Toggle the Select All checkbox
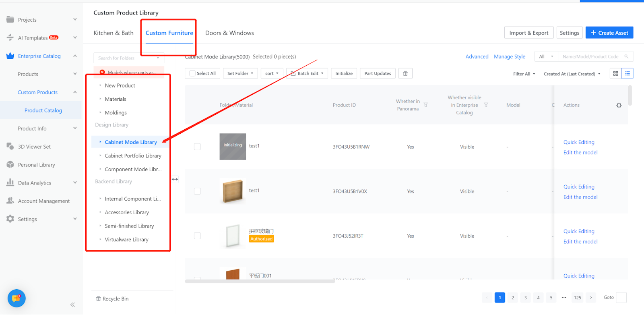Viewport: 644px width, 315px height. (x=192, y=73)
